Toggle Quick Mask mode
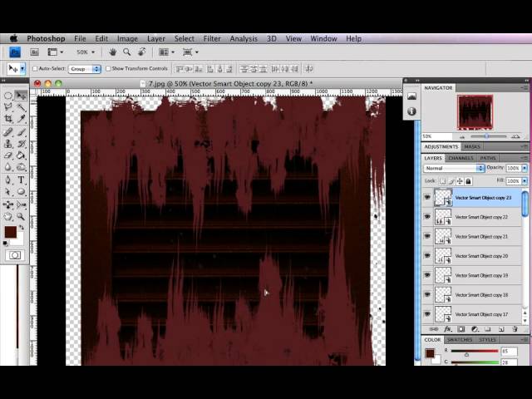 tap(14, 255)
